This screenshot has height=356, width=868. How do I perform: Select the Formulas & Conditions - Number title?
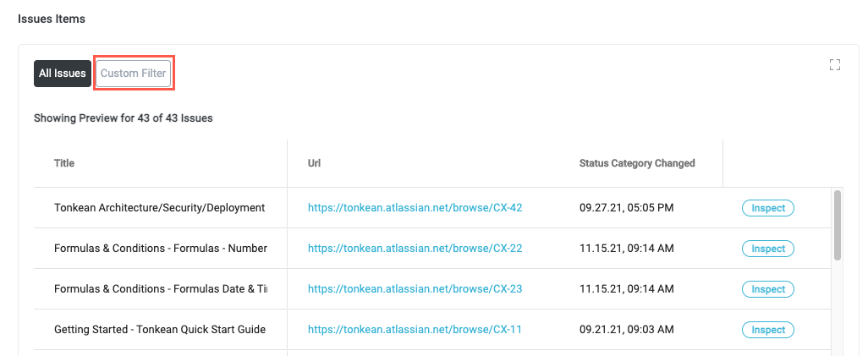click(160, 249)
